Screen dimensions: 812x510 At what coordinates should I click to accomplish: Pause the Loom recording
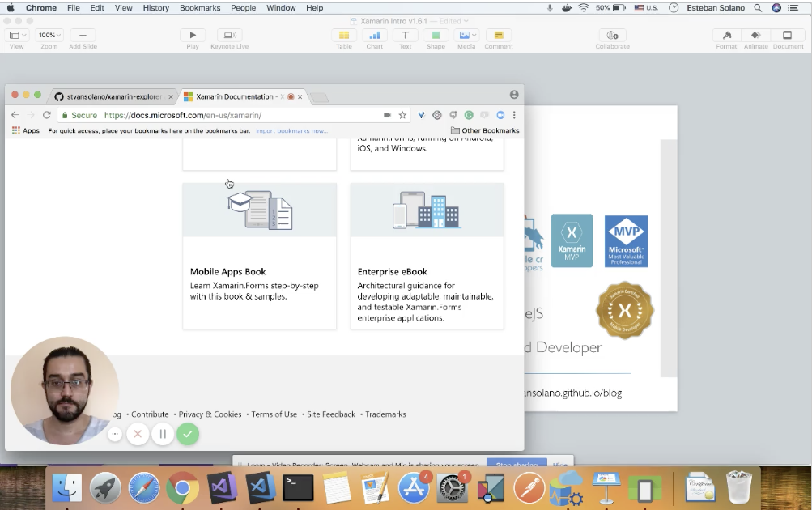click(162, 434)
